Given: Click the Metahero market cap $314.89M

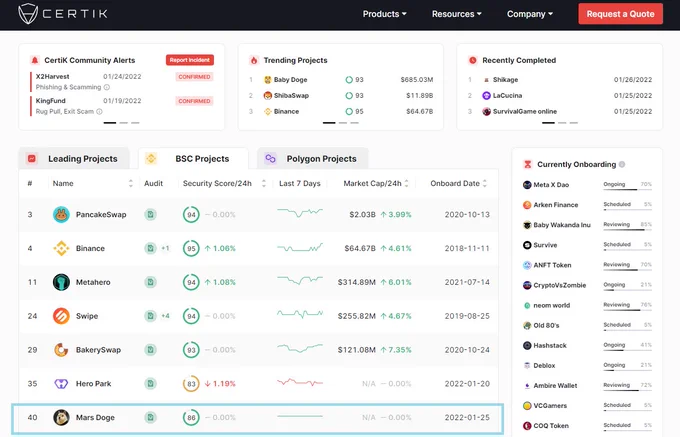Looking at the screenshot, I should 356,282.
